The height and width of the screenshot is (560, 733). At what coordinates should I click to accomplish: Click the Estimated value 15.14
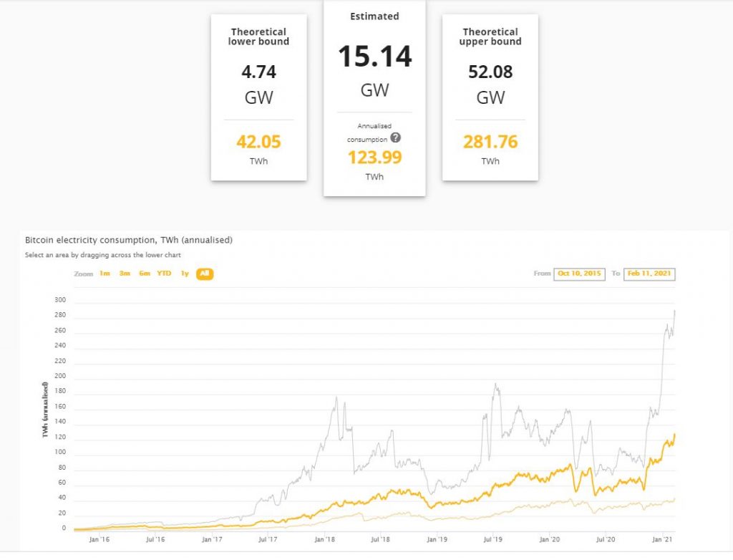(375, 57)
